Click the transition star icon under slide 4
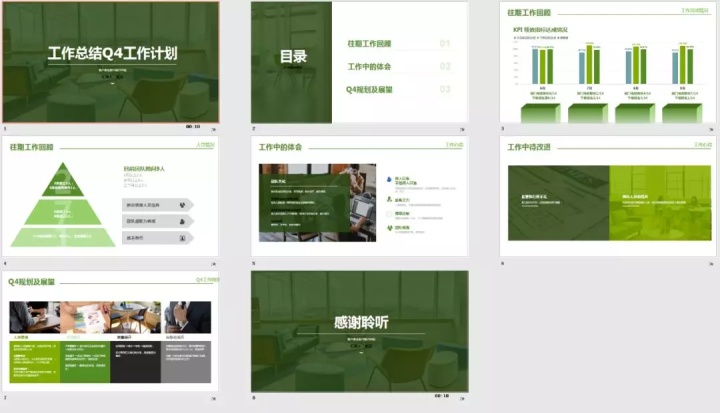This screenshot has height=413, width=720. [x=214, y=264]
